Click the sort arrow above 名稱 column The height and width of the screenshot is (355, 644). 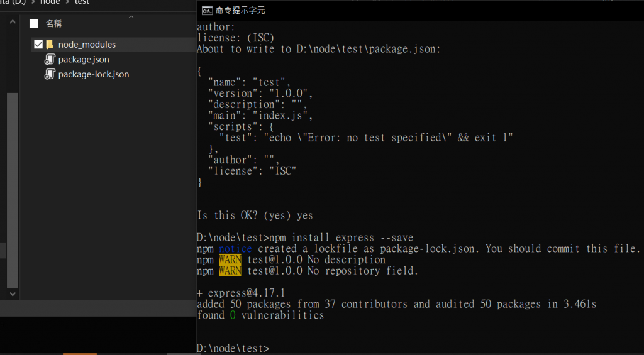131,17
